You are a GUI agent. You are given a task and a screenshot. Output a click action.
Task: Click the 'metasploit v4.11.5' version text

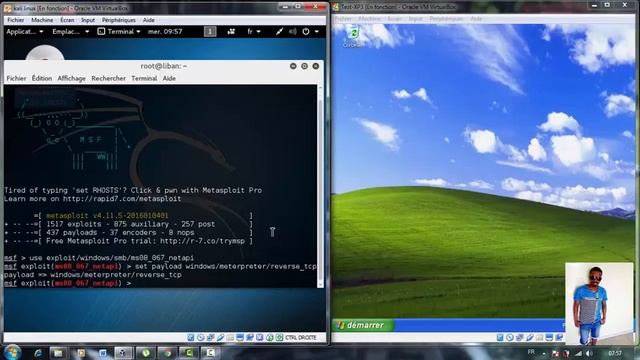tap(107, 216)
